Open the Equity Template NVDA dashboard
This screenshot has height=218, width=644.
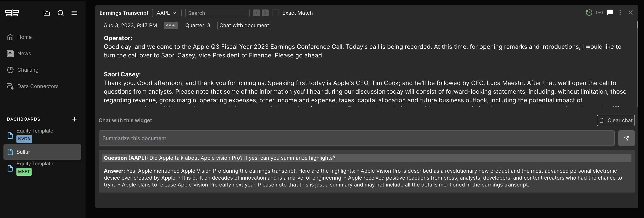click(x=35, y=135)
